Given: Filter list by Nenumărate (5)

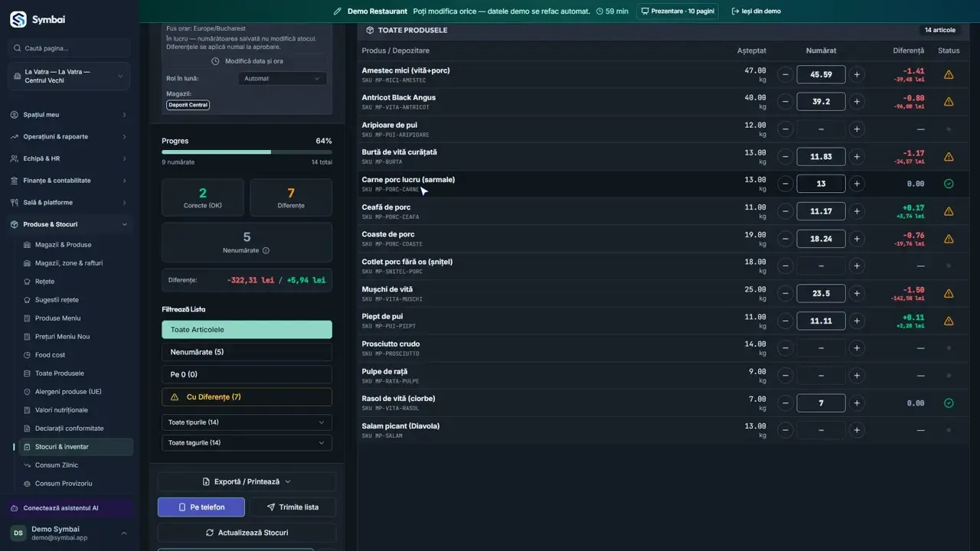Looking at the screenshot, I should click(247, 352).
